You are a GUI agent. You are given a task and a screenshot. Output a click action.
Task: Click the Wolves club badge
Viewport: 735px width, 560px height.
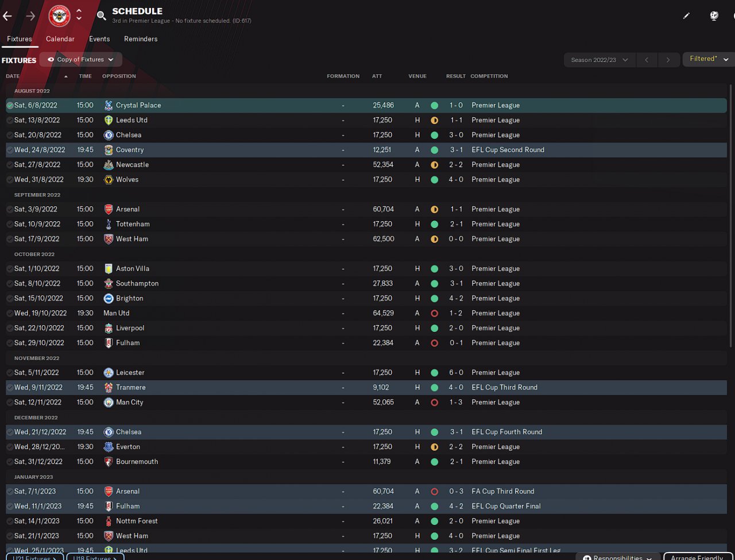(109, 180)
